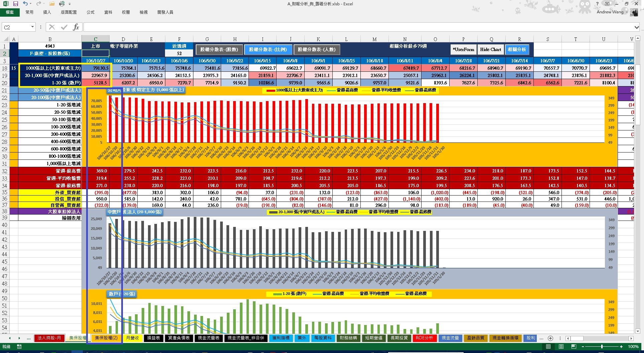The image size is (644, 353).
Task: Adjust the zoom slider handle
Action: pyautogui.click(x=602, y=347)
